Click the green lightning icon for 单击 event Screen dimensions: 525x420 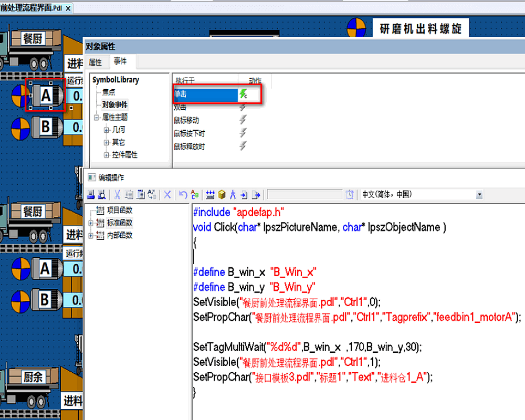243,94
